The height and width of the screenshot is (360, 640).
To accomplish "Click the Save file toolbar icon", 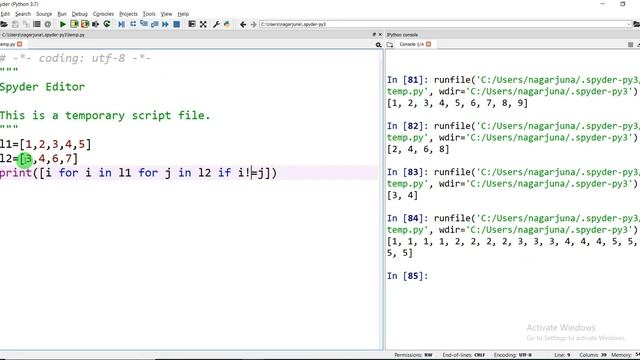I will 15,24.
